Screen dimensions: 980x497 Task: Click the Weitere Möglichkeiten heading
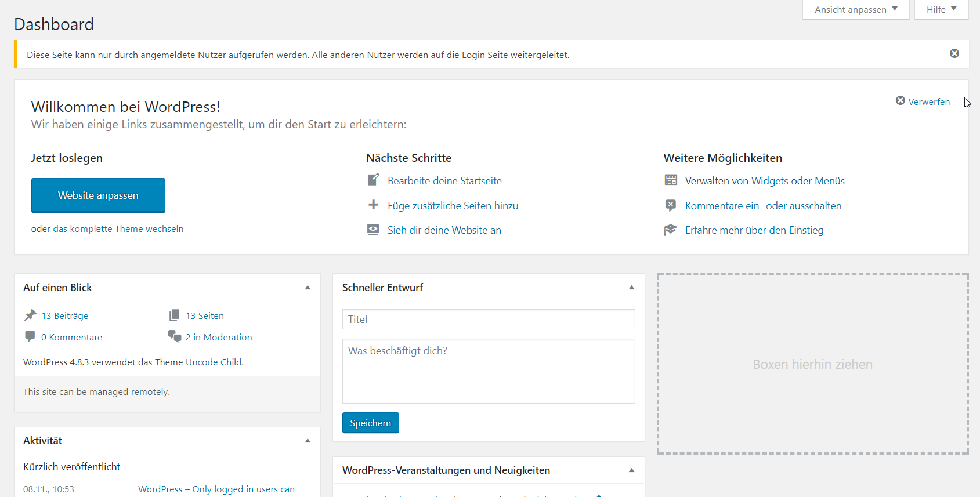(722, 158)
